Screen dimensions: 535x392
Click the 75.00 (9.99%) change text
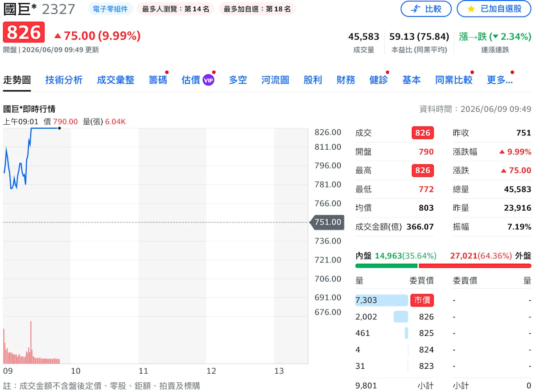coord(97,36)
